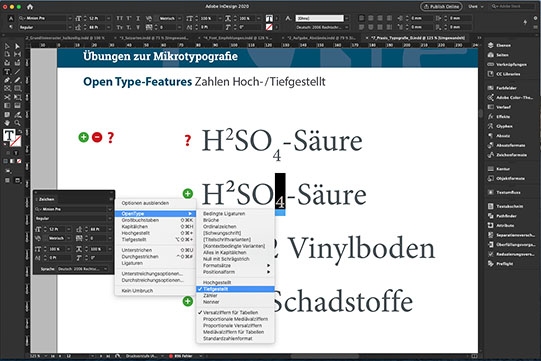Expand Positionalform submenu
The width and height of the screenshot is (541, 361).
[x=235, y=272]
